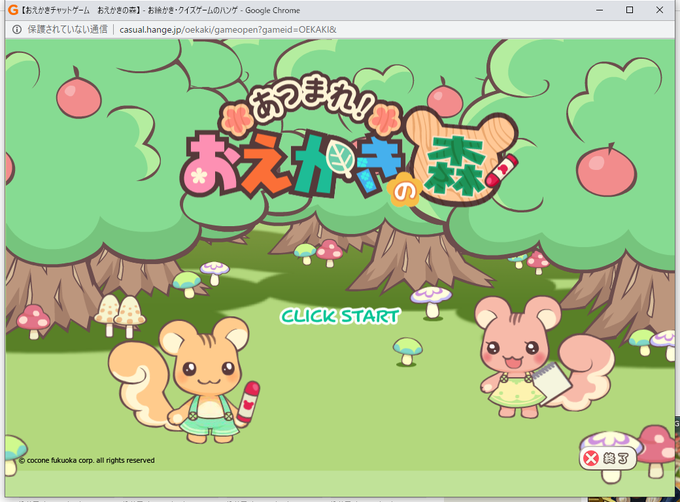Click the site information icon in address bar
680x502 pixels.
click(x=16, y=29)
